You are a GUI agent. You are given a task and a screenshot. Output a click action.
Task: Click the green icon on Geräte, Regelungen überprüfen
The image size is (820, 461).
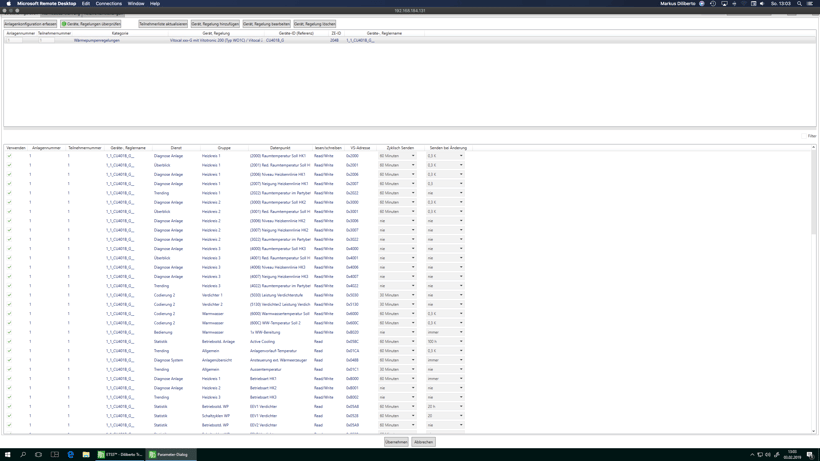pyautogui.click(x=64, y=24)
